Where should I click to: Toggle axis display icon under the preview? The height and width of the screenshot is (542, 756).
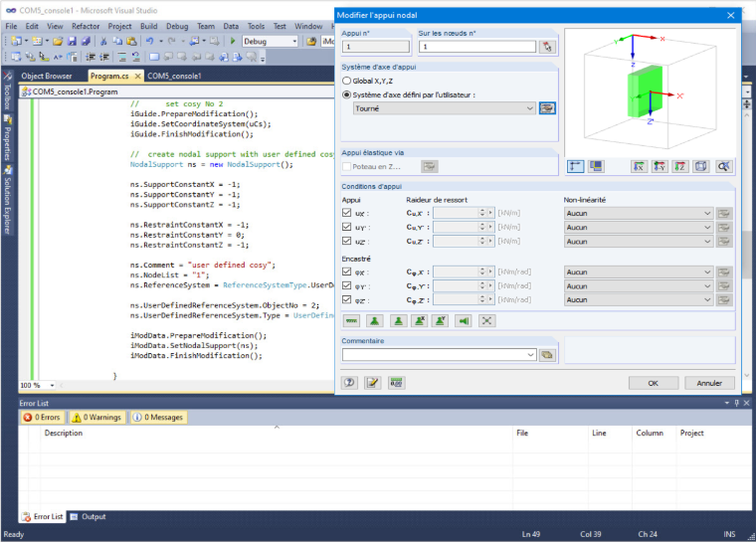(575, 167)
